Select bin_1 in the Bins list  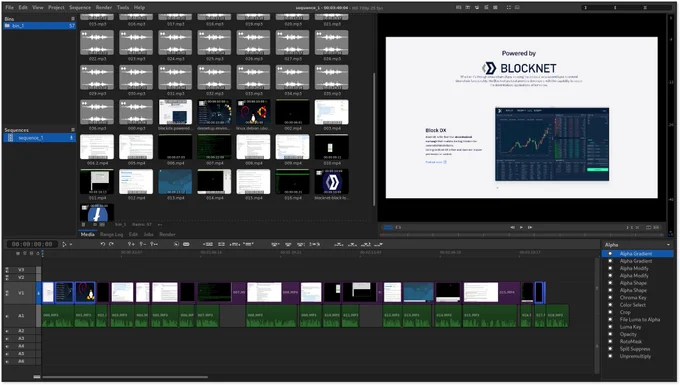tap(39, 26)
